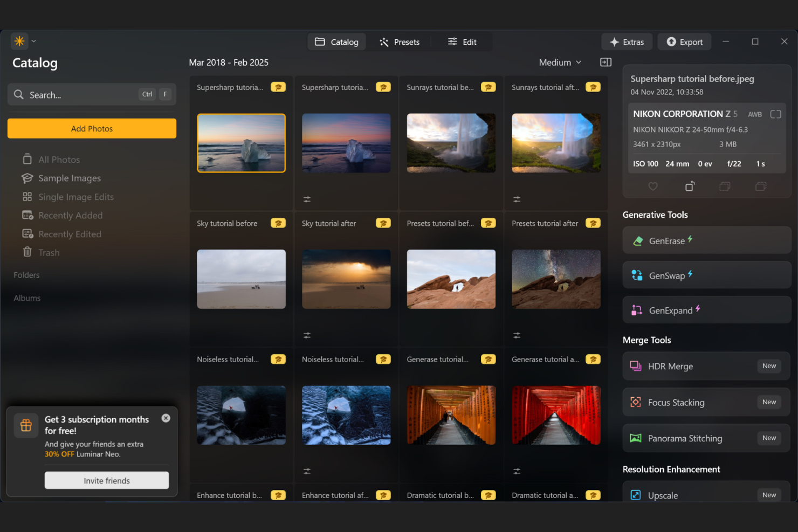
Task: Expand the Albums section
Action: pos(27,298)
